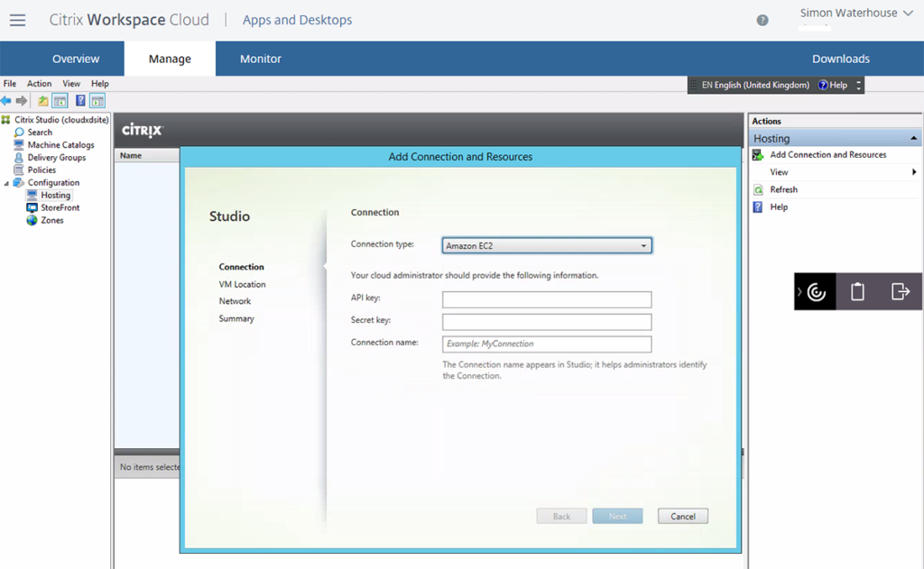Open the hamburger menu next to Citrix logo
The height and width of the screenshot is (569, 924).
pos(18,20)
